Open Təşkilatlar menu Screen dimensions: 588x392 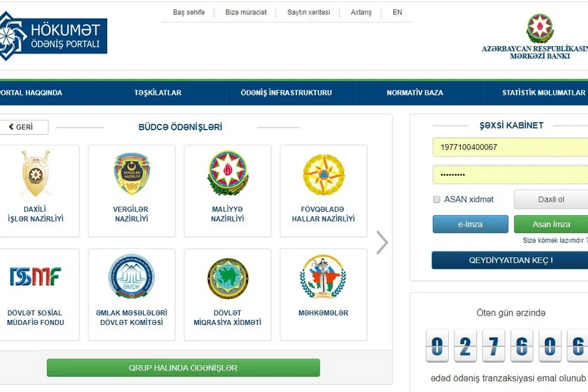pyautogui.click(x=158, y=93)
